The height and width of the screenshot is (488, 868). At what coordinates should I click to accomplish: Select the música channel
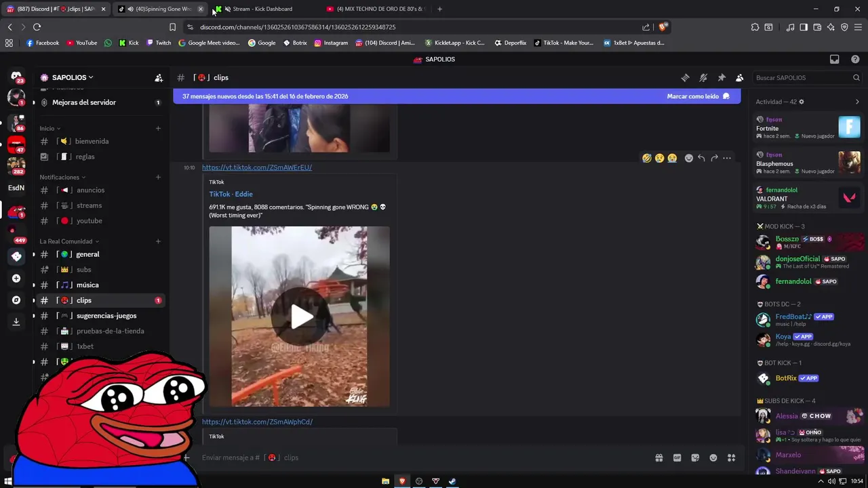[x=100, y=285]
